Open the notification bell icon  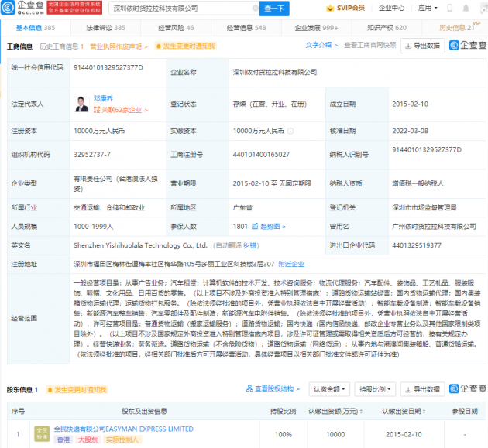(x=466, y=8)
